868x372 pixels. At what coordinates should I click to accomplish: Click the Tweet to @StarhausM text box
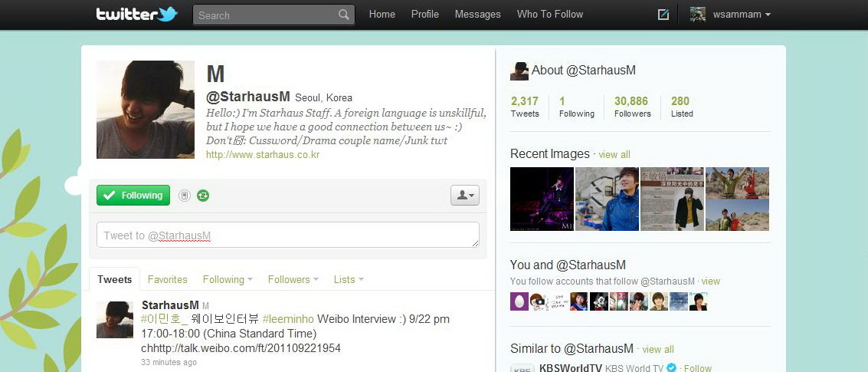coord(288,235)
